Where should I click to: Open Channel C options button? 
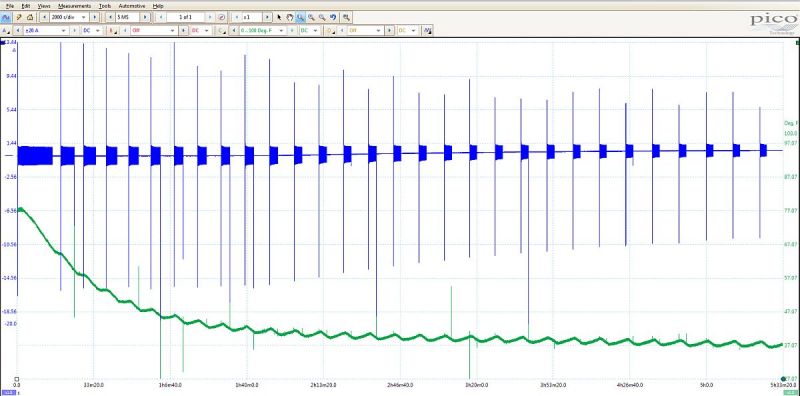point(221,31)
